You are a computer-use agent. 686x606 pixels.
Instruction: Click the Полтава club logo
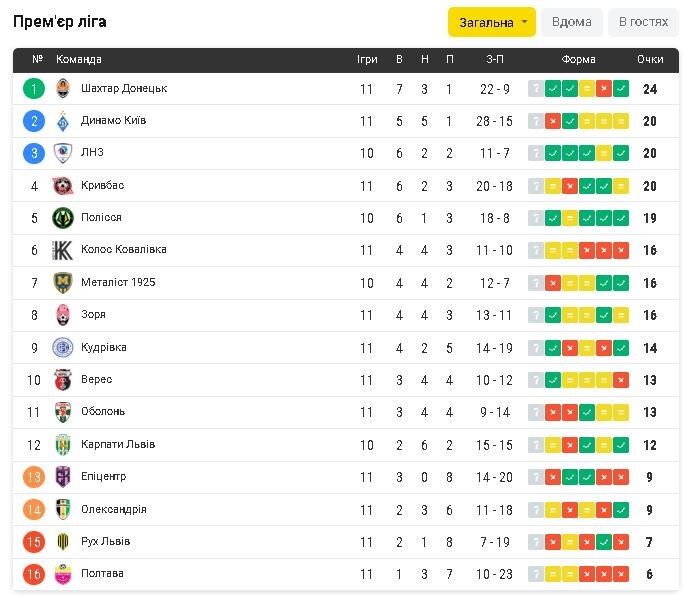63,574
